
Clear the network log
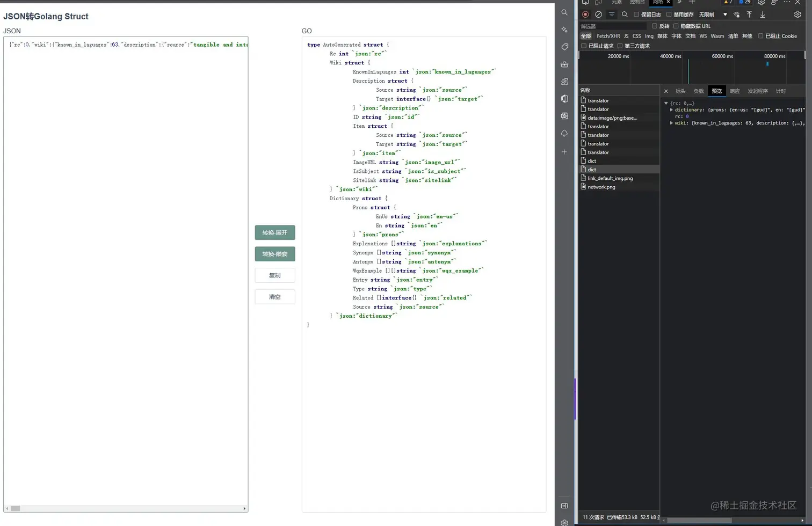coord(598,14)
